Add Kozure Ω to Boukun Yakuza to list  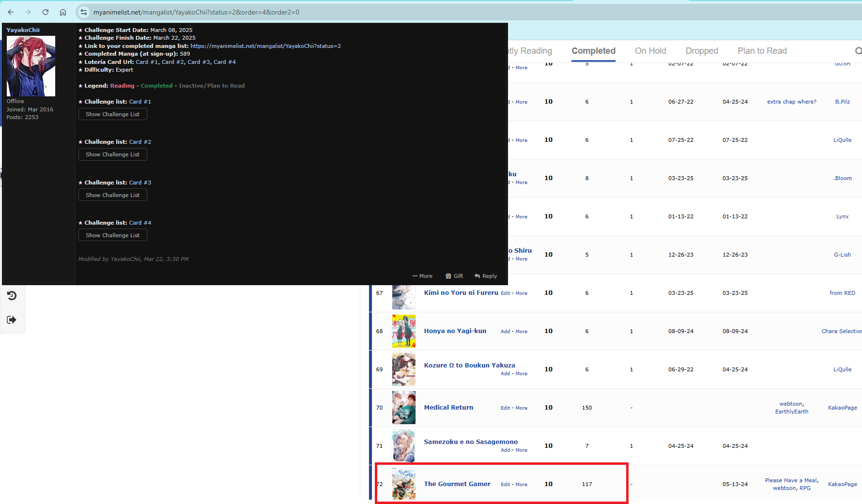[505, 374]
